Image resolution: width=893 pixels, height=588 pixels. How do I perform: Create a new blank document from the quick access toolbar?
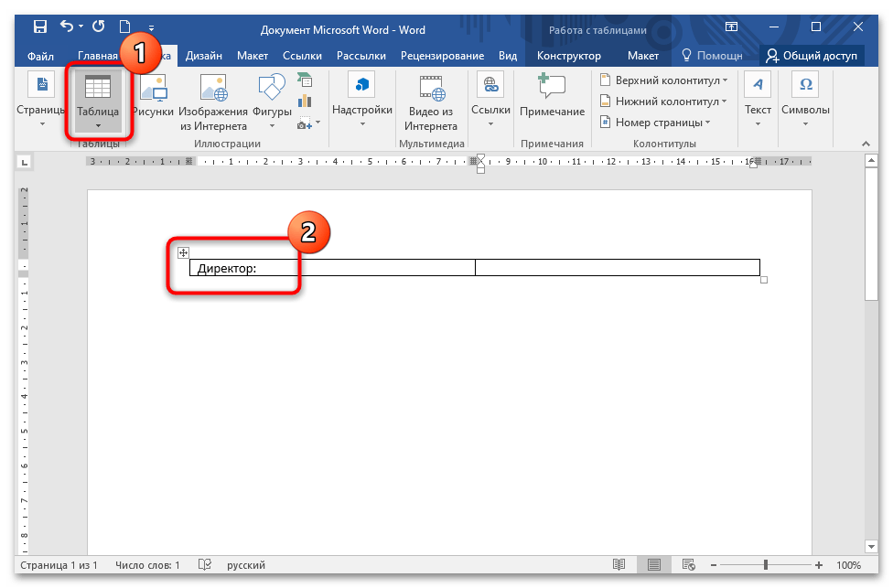coord(124,27)
